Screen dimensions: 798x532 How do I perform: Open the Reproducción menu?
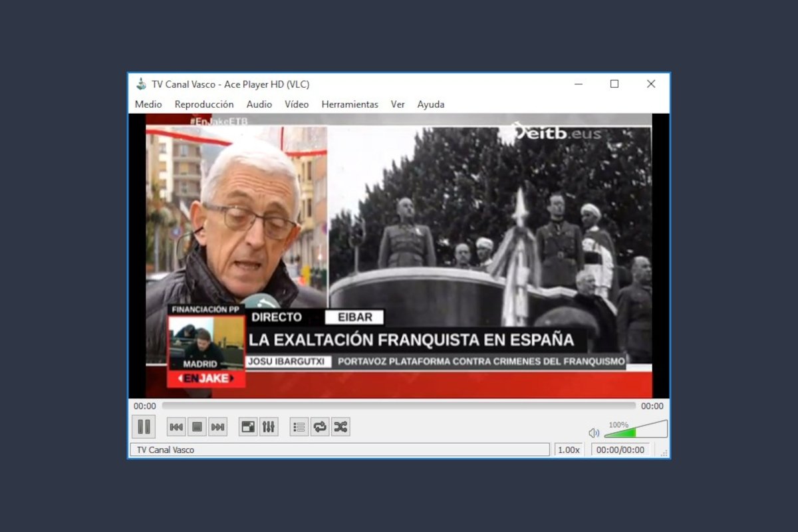(x=204, y=104)
